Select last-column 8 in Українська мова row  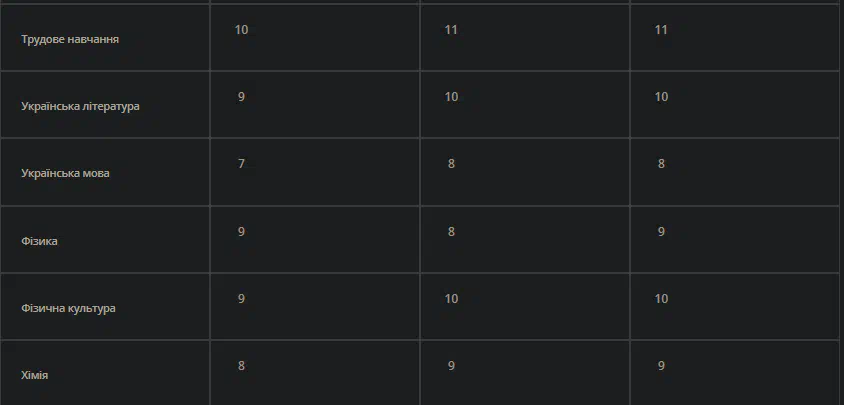(x=661, y=164)
